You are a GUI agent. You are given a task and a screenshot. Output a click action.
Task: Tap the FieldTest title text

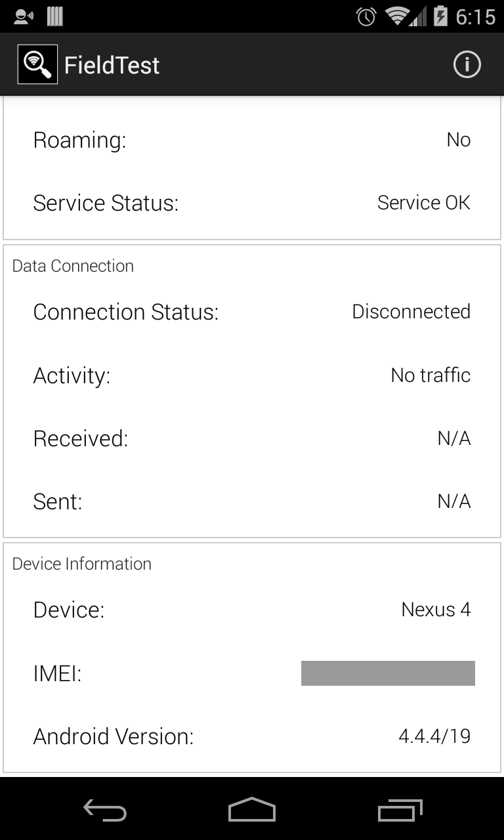112,65
